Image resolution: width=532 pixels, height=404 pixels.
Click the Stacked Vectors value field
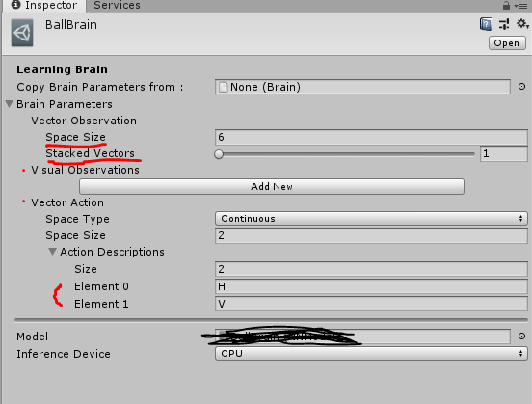pyautogui.click(x=503, y=154)
